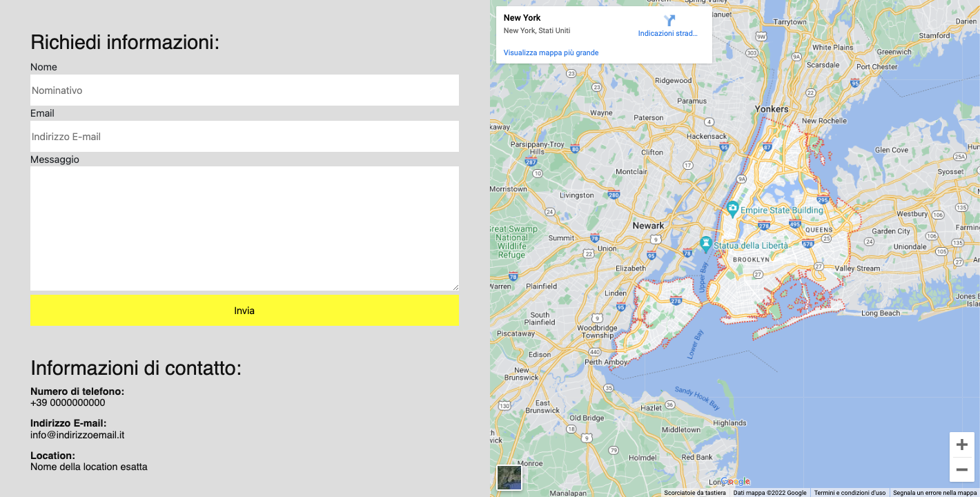This screenshot has height=497, width=980.
Task: Open the Indicazioni stradali link
Action: (667, 33)
